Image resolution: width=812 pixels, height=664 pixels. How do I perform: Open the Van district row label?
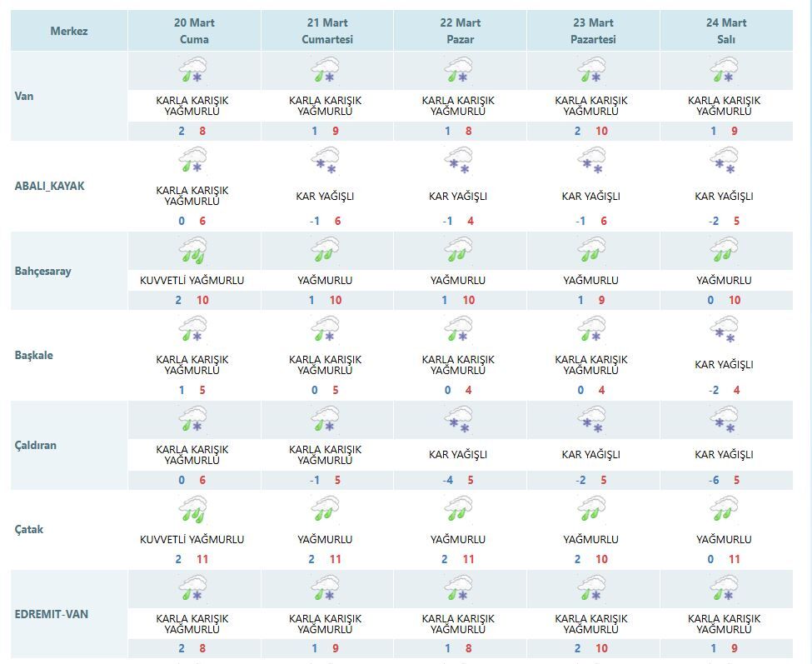24,96
